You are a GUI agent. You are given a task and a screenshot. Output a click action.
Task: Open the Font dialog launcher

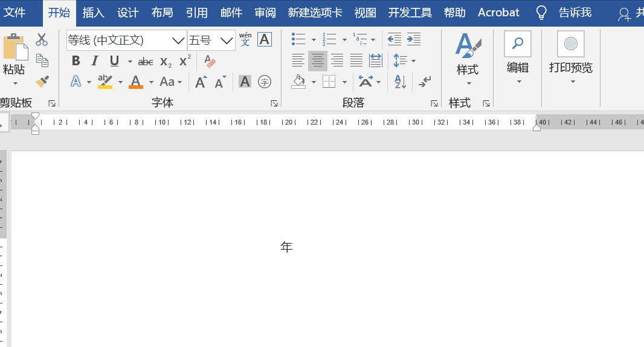[x=274, y=103]
